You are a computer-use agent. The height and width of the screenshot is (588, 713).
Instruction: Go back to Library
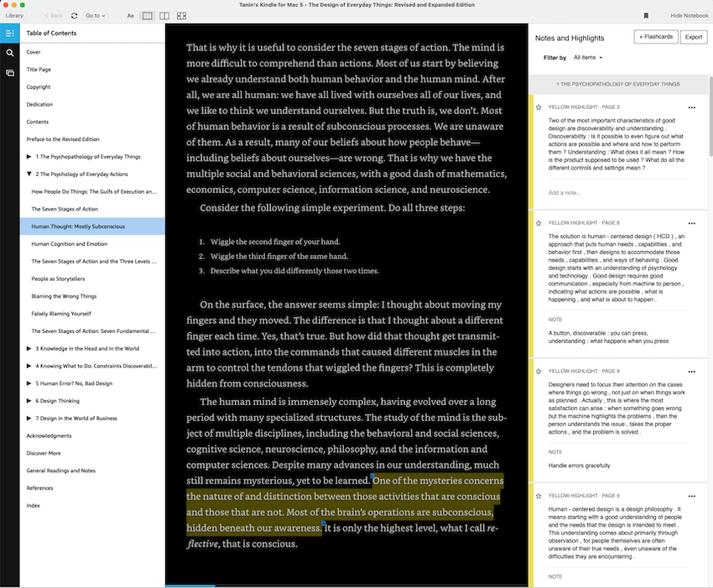14,15
